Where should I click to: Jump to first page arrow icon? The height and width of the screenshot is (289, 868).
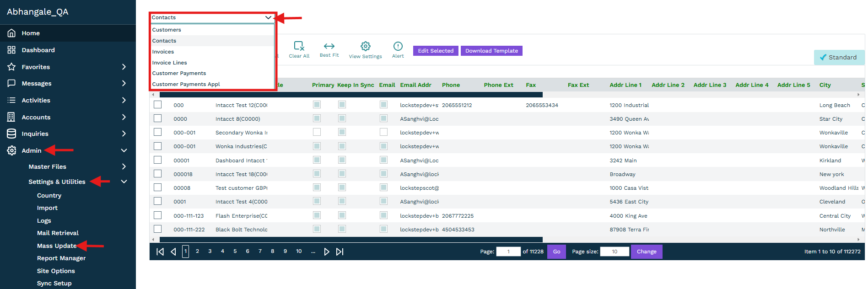tap(160, 252)
